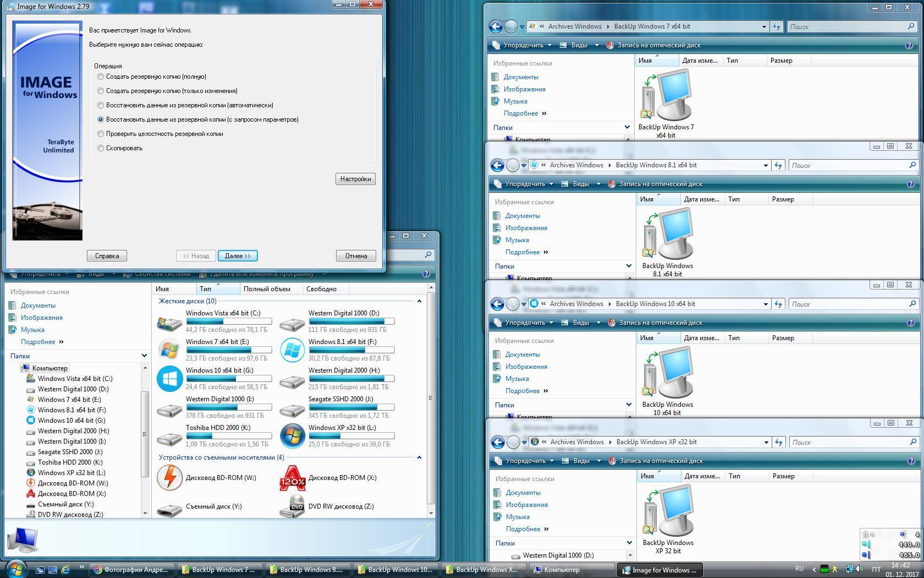
Task: Sort by Размер in BackUp Windows 8.1 window
Action: 790,199
